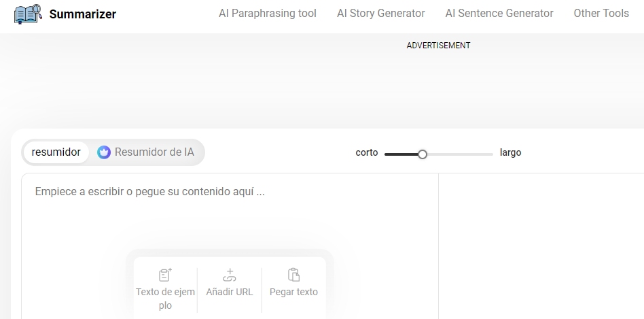Click the crown icon beside Resumidor de IA
This screenshot has height=319, width=644.
point(104,152)
